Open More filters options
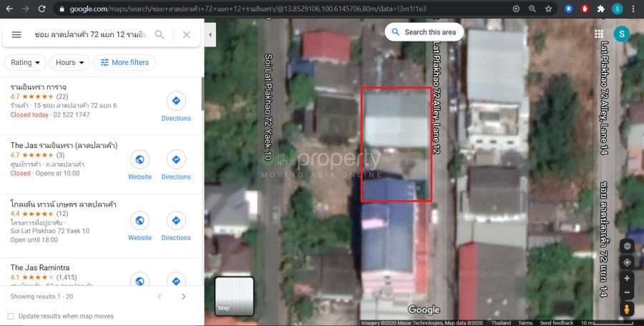Screen dimensions: 644x326 click(125, 62)
